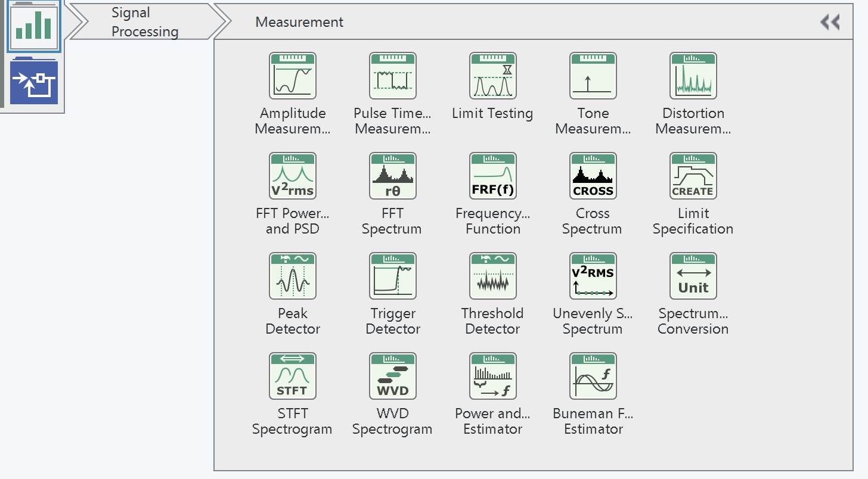Go to Signal Processing breadcrumb
This screenshot has height=479, width=868.
coord(145,22)
